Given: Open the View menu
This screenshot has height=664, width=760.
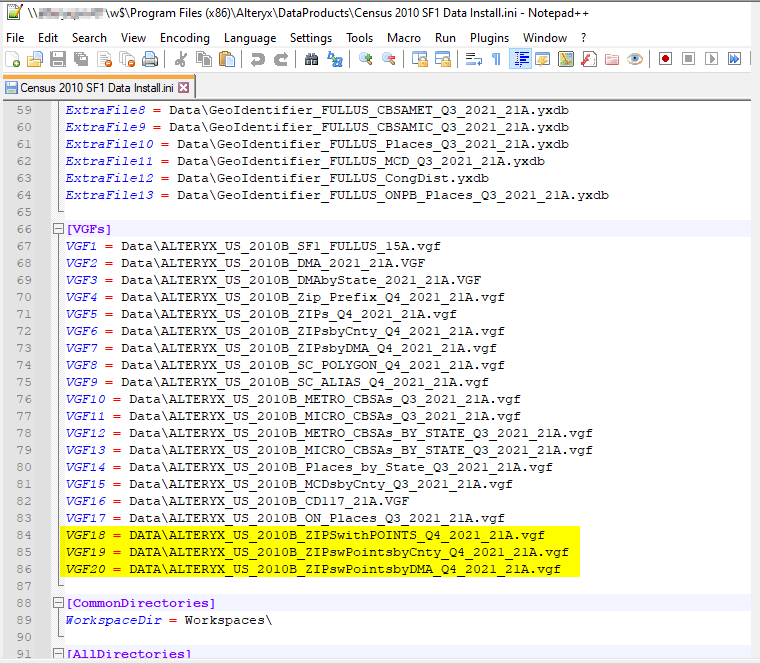Looking at the screenshot, I should tap(133, 38).
